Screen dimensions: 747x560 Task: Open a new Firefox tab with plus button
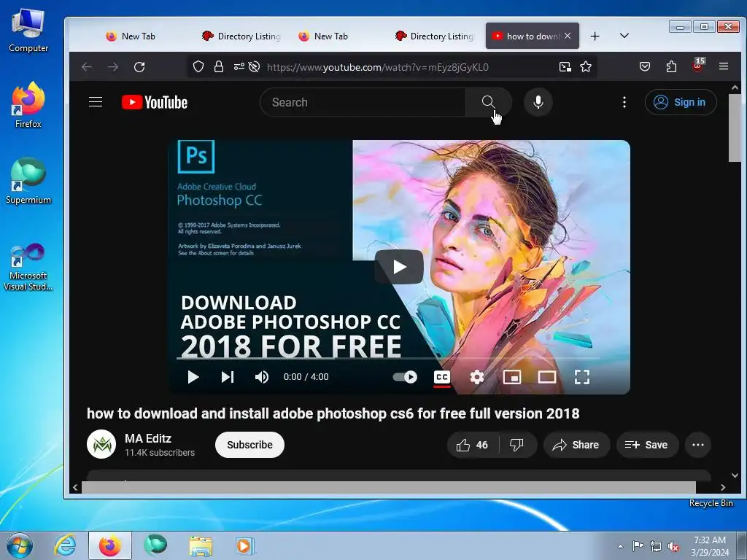(595, 36)
